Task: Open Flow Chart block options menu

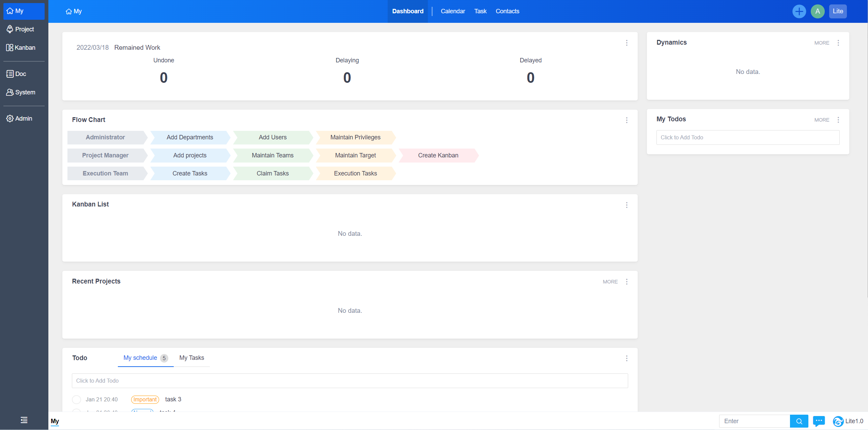Action: pos(626,120)
